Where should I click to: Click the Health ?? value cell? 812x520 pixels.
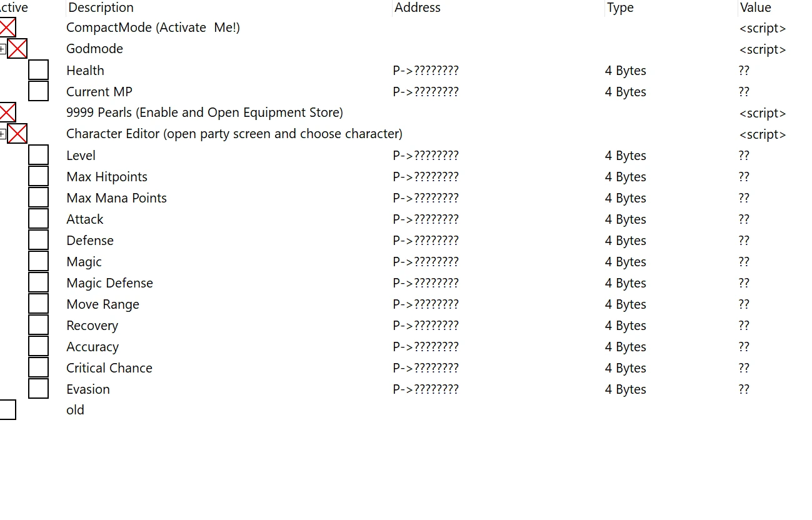[x=744, y=70]
